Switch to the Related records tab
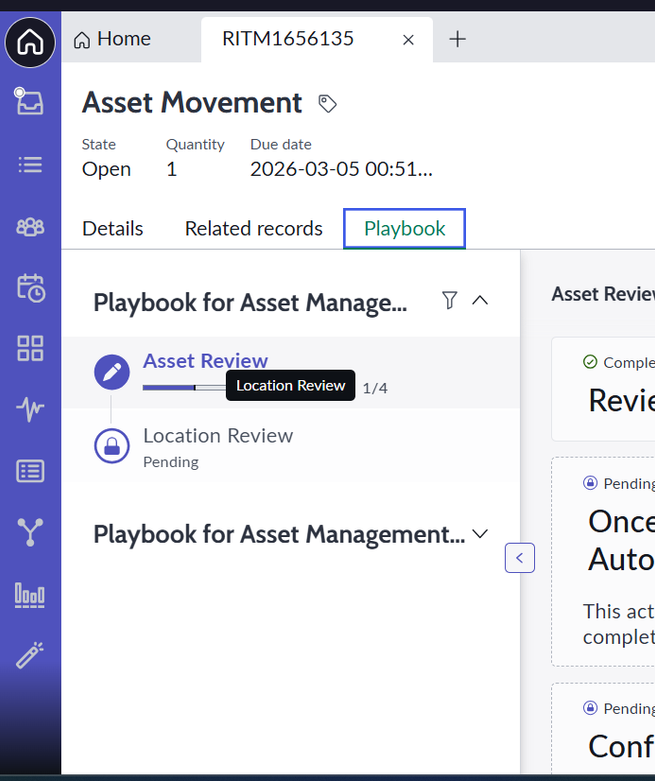 pos(253,229)
